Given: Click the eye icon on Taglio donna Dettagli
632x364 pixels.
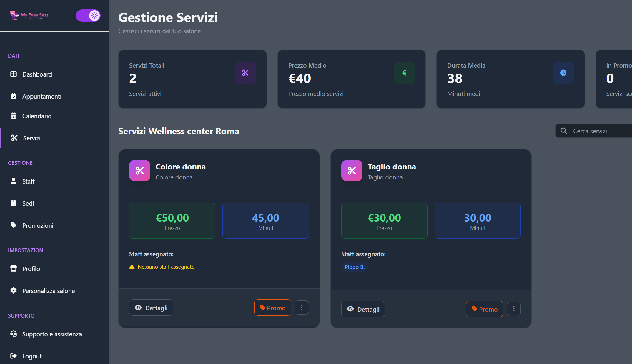Looking at the screenshot, I should (350, 309).
